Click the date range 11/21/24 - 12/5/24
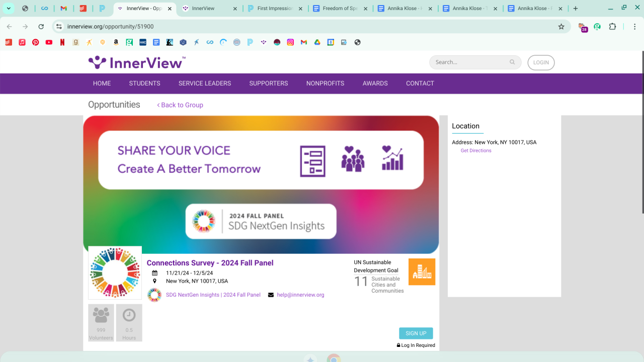Screen dimensions: 644x362 [x=190, y=273]
